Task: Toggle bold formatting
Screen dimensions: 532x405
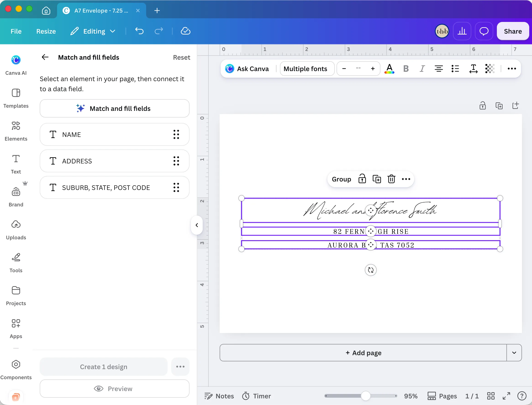Action: 406,69
